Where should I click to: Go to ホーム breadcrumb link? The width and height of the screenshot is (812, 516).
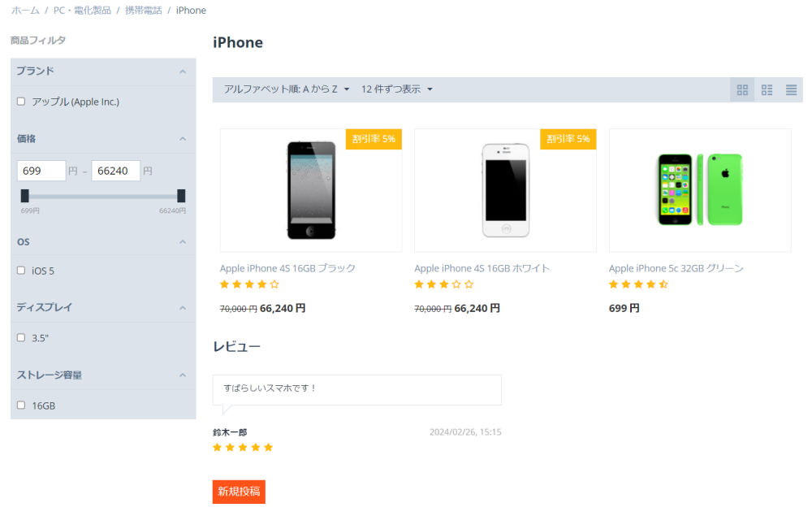[x=25, y=11]
